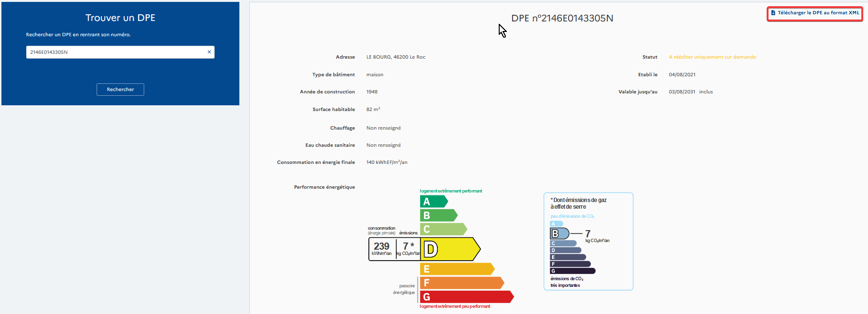
Task: Click the 'passoire énergétique' label
Action: coord(404,289)
